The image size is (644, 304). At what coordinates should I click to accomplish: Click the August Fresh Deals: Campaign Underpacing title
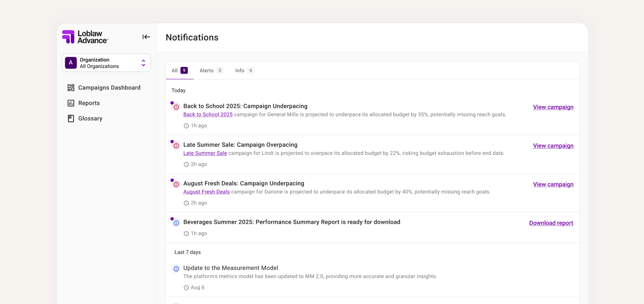tap(244, 183)
